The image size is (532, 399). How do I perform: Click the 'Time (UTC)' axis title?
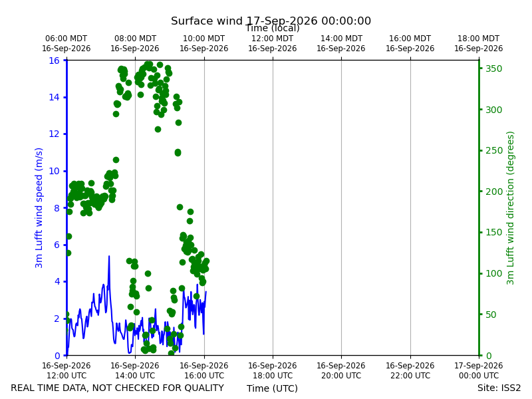pos(272,388)
